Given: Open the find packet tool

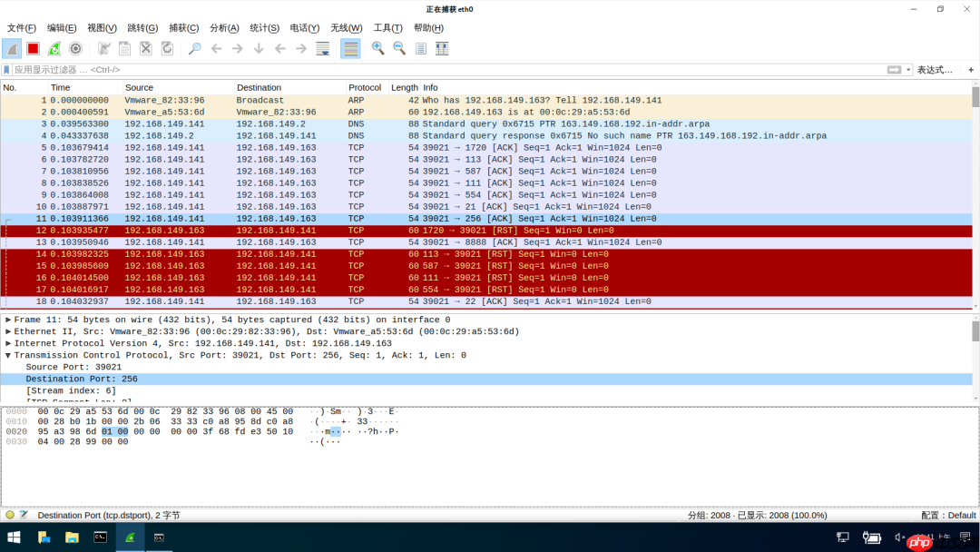Looking at the screenshot, I should click(x=195, y=47).
